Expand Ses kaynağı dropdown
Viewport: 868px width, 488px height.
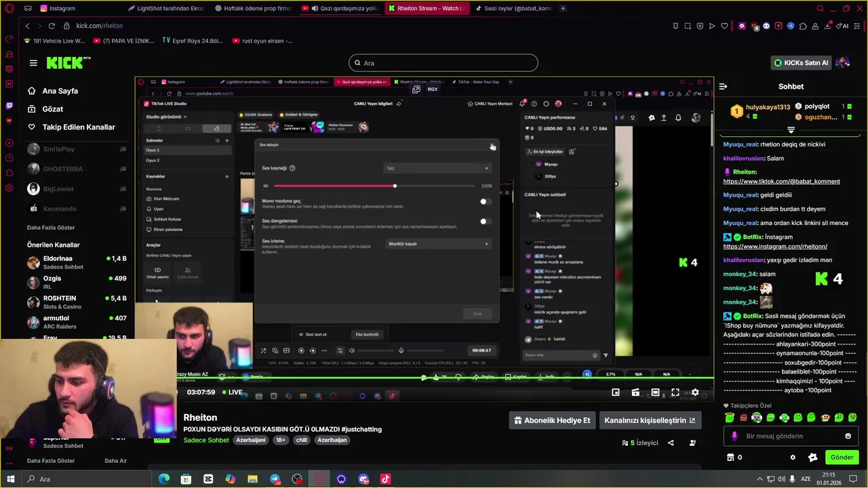pyautogui.click(x=437, y=168)
